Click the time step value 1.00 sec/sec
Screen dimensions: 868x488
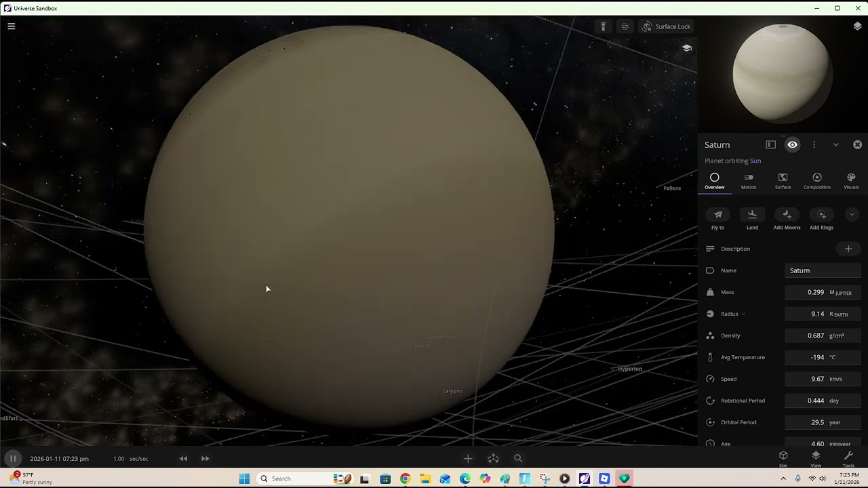(x=130, y=459)
